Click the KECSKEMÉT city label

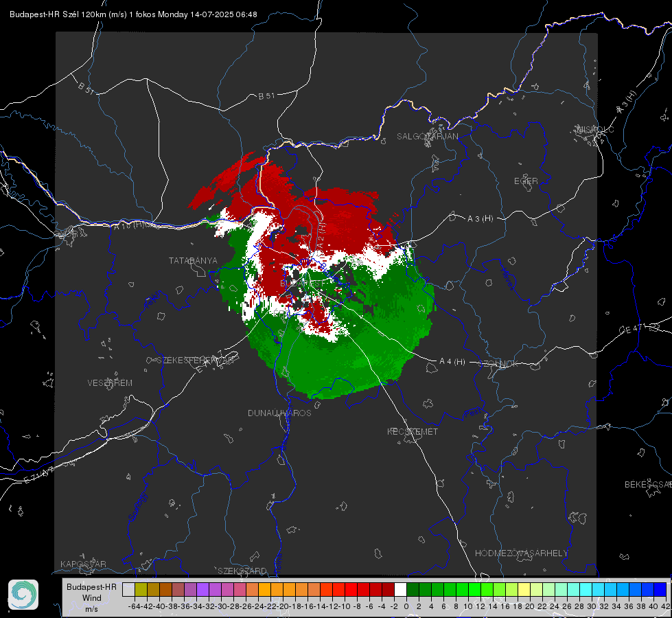click(x=413, y=431)
